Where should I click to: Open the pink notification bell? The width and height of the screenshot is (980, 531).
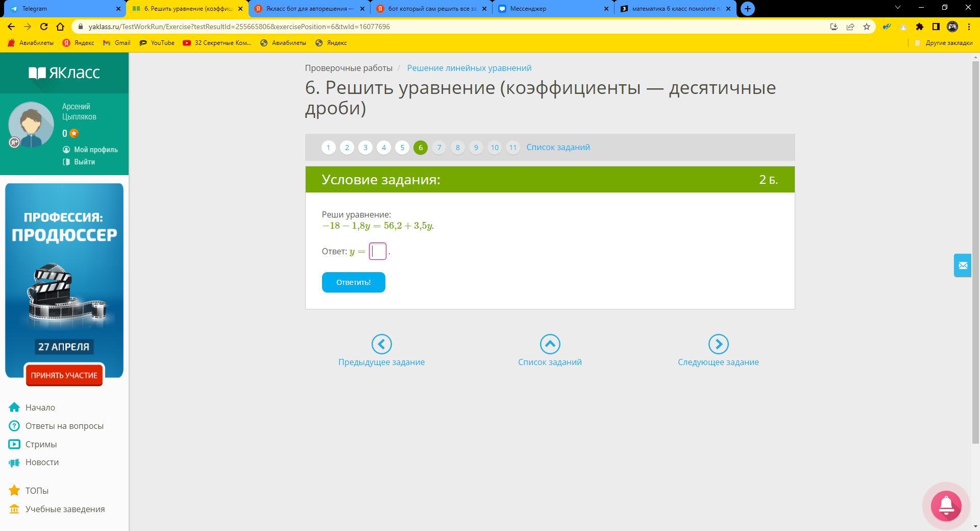pyautogui.click(x=946, y=505)
